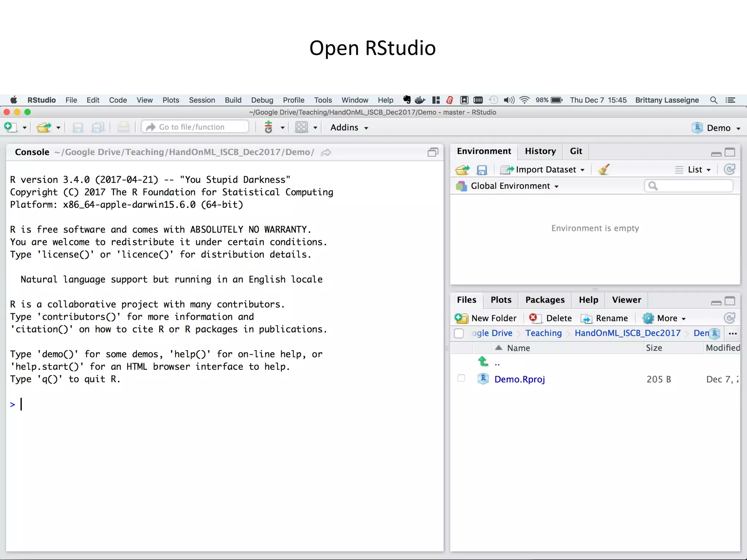Click the Open File folder icon
747x560 pixels.
click(x=44, y=127)
